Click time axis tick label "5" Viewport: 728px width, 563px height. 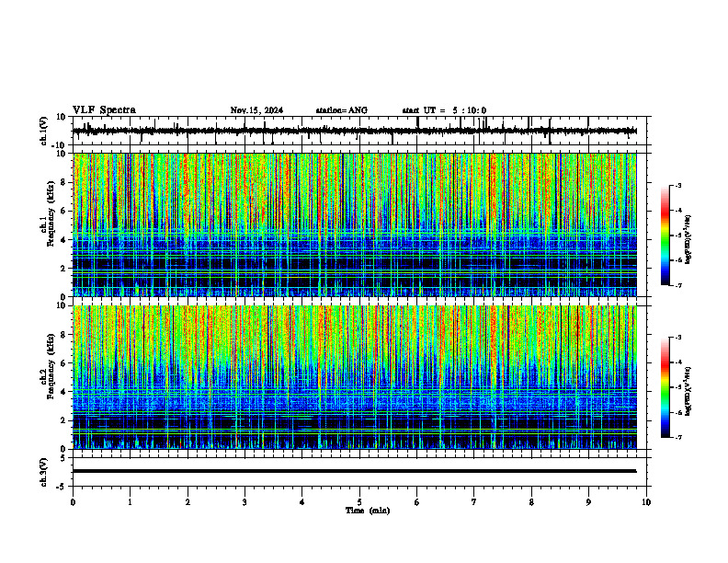359,502
